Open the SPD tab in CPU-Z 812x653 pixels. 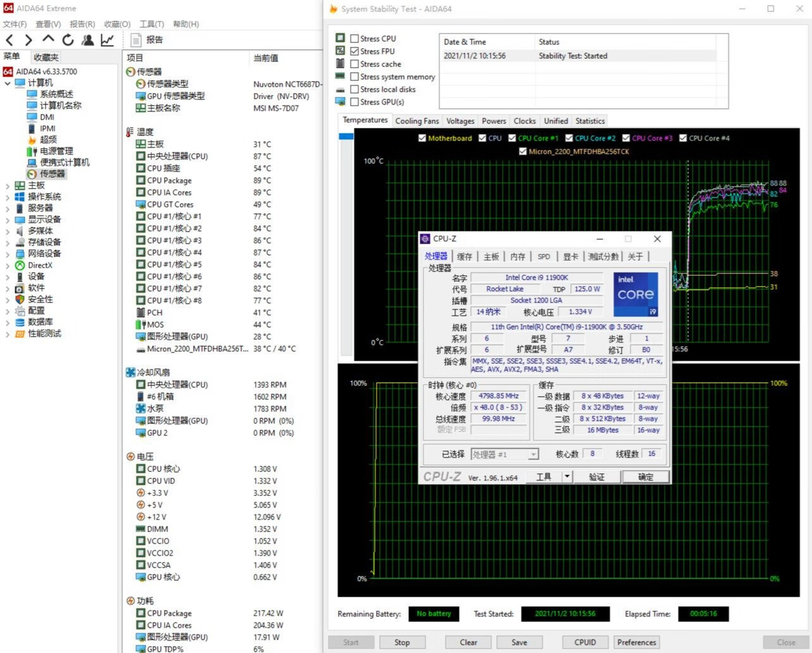(544, 256)
